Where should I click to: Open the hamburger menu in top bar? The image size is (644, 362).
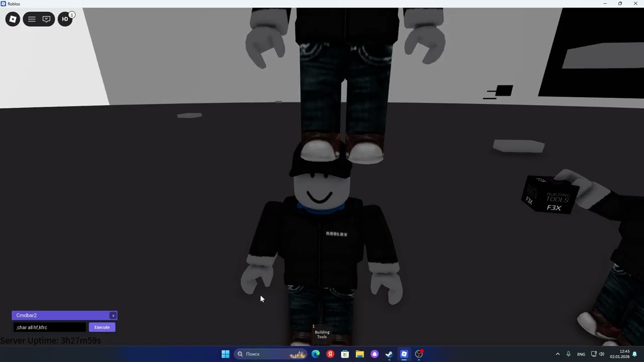pos(32,19)
